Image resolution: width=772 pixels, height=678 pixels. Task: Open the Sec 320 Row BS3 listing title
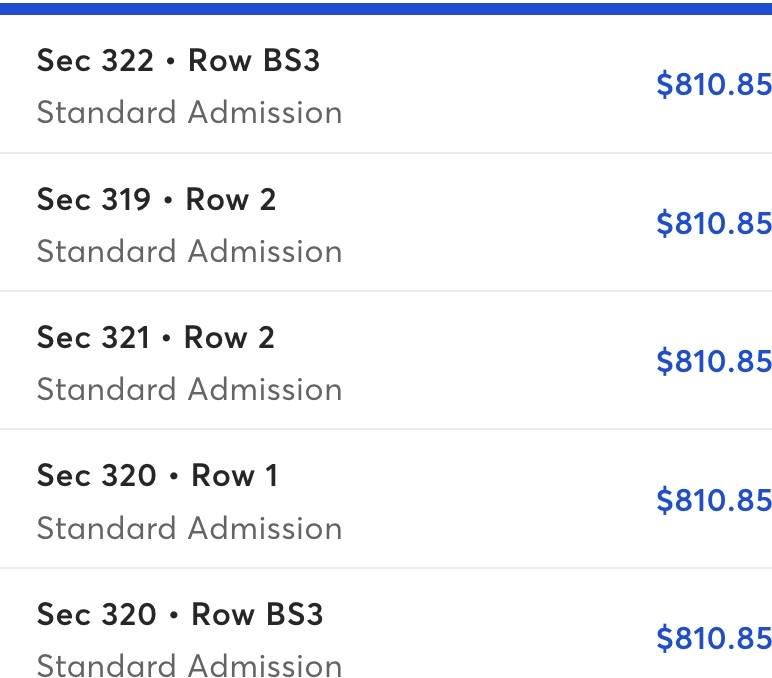180,614
